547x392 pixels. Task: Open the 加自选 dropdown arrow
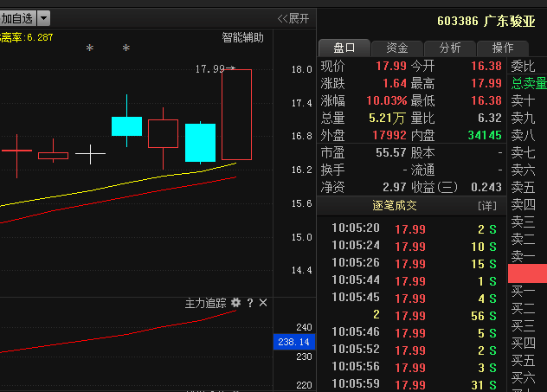click(43, 18)
